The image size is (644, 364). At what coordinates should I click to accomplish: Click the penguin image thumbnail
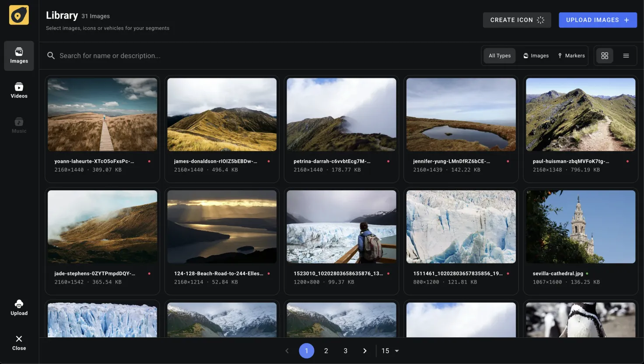[581, 320]
